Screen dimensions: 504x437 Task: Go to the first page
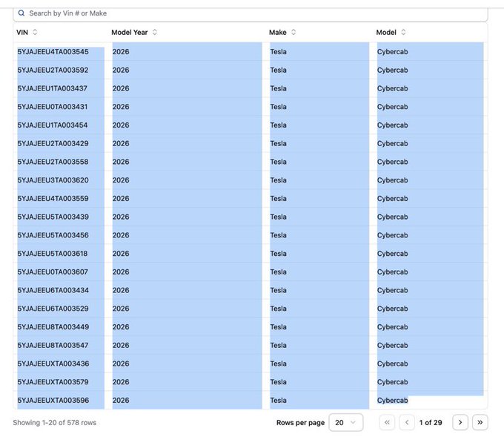coord(387,422)
